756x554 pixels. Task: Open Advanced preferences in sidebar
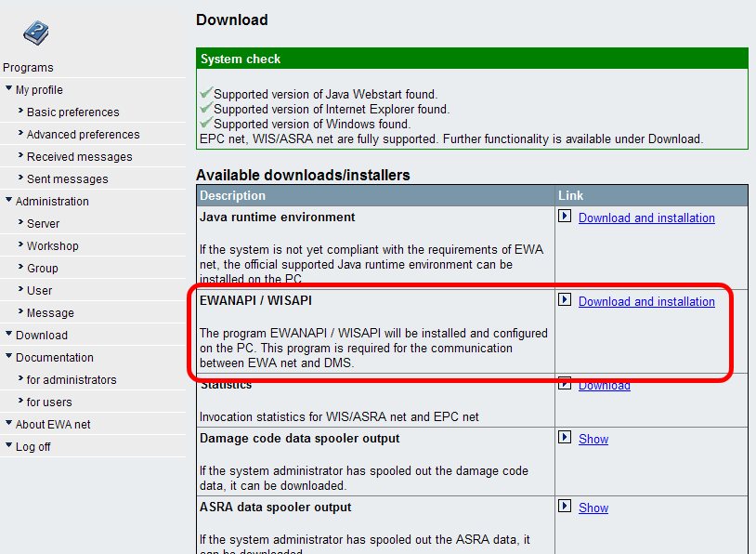[83, 135]
